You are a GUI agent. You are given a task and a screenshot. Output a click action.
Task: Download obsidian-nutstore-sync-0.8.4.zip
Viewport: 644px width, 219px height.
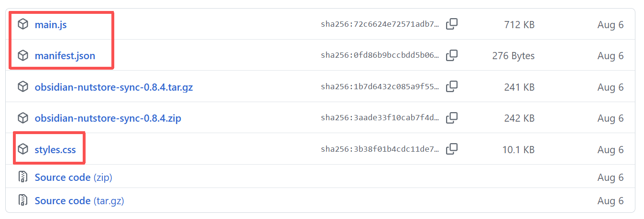point(108,118)
